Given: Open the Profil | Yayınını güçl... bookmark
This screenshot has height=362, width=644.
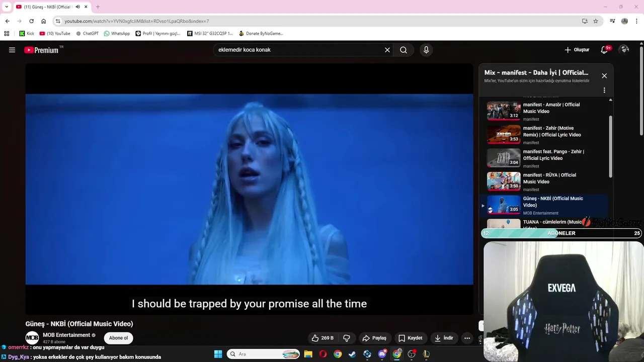Looking at the screenshot, I should (157, 33).
